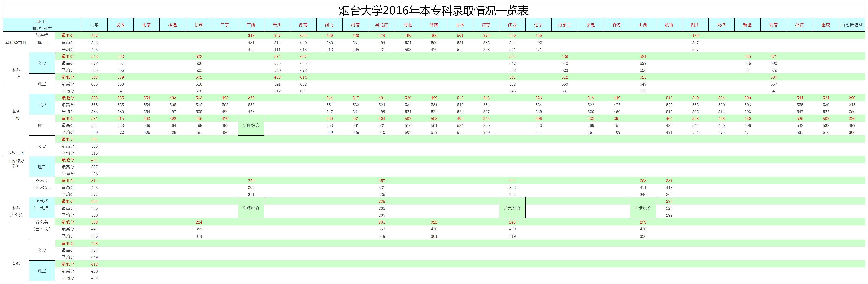Click 艺术综合 box in 山西 column

click(x=643, y=208)
